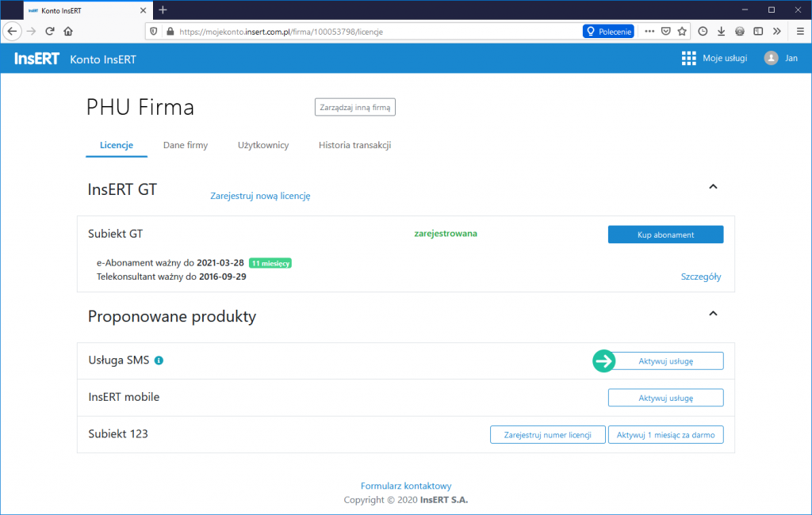Click Aktywuj 1 miesiąc za darmo button
812x515 pixels.
665,435
